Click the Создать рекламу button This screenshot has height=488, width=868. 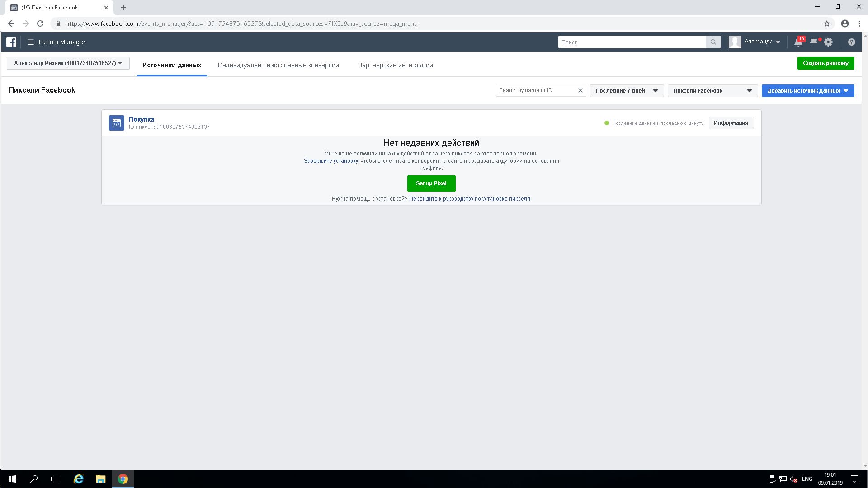[x=826, y=63]
